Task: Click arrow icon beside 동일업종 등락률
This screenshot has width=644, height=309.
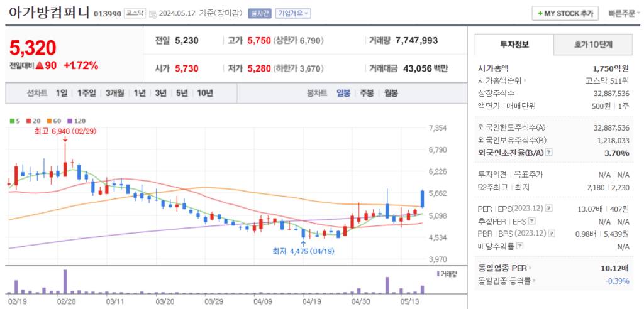Action: [535, 281]
